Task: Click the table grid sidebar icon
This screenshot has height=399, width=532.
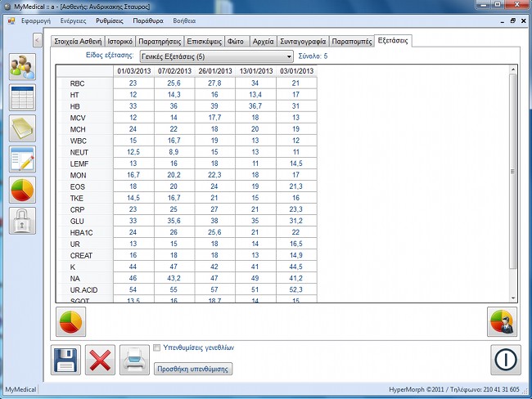Action: click(22, 97)
